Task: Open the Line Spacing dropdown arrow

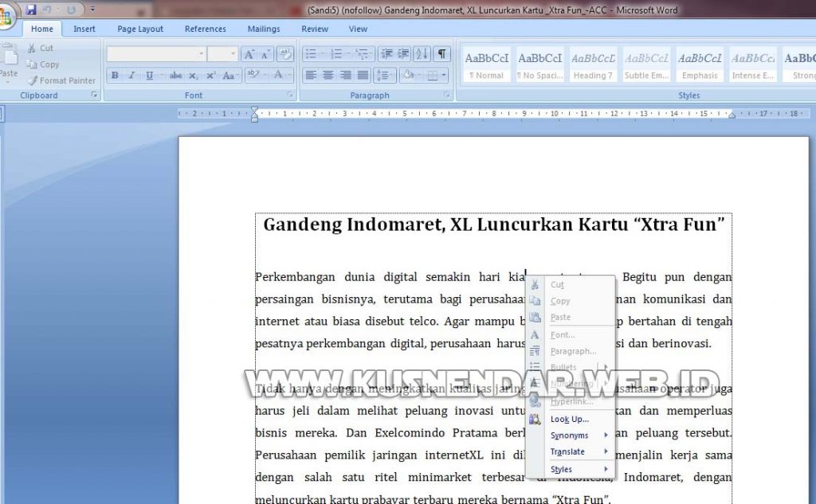Action: click(391, 76)
